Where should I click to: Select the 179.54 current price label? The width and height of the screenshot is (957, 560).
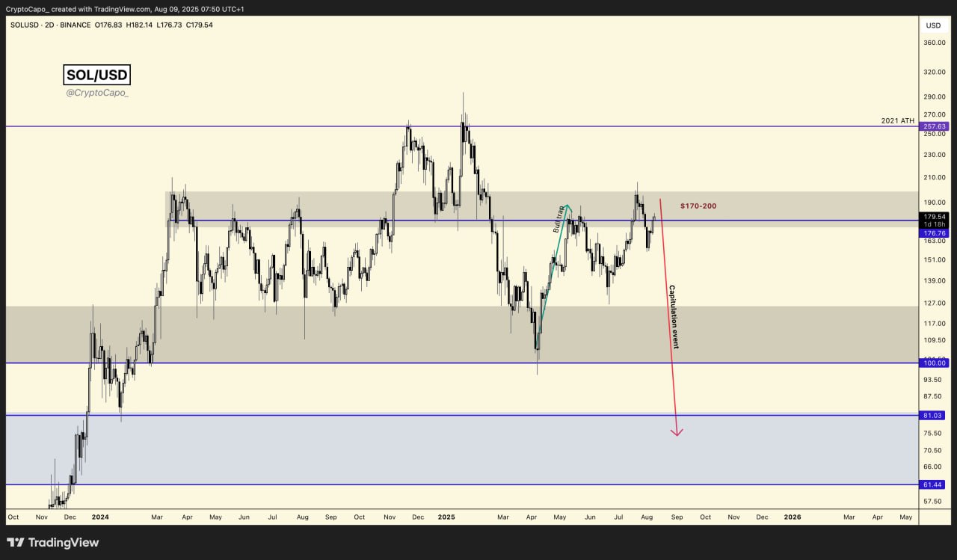click(x=935, y=217)
